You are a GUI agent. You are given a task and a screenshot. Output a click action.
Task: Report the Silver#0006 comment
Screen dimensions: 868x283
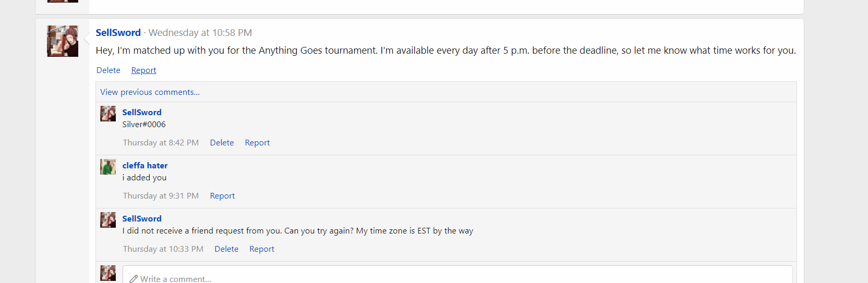(x=257, y=143)
